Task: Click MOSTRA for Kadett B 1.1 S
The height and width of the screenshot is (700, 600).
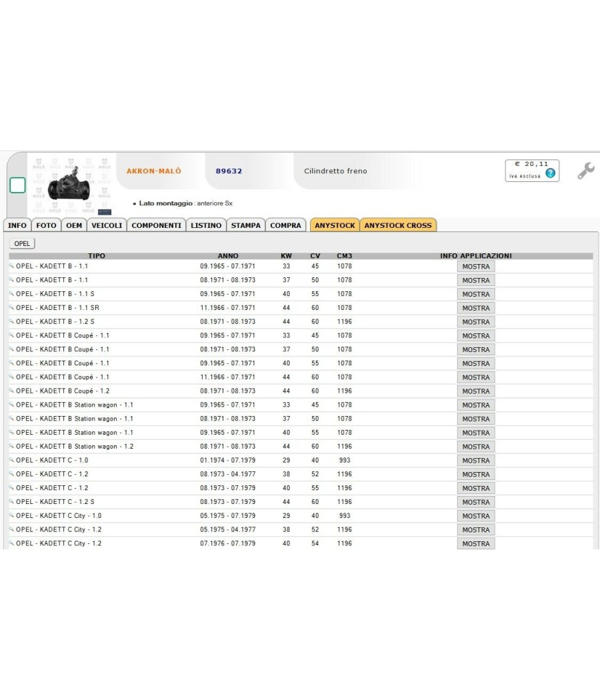Action: (x=476, y=294)
